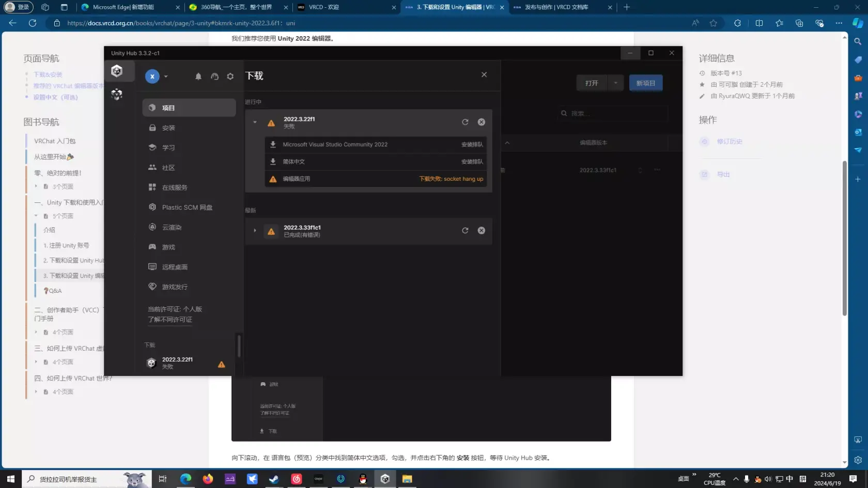This screenshot has height=488, width=868.
Task: Open 1. 注册 Unity 账号 page link
Action: 66,246
